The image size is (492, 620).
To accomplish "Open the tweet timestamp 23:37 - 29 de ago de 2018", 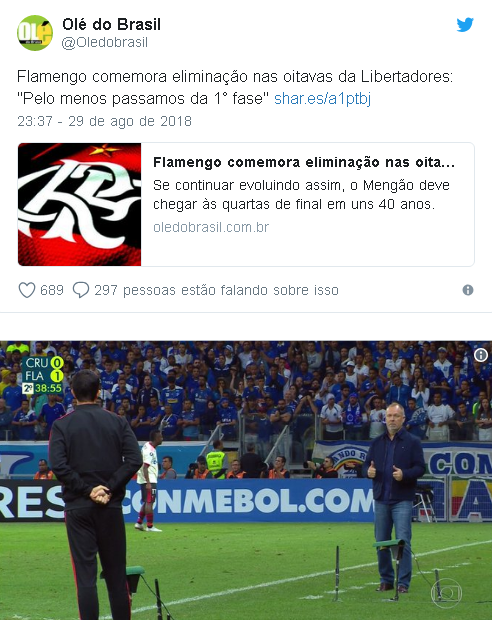I will (104, 121).
